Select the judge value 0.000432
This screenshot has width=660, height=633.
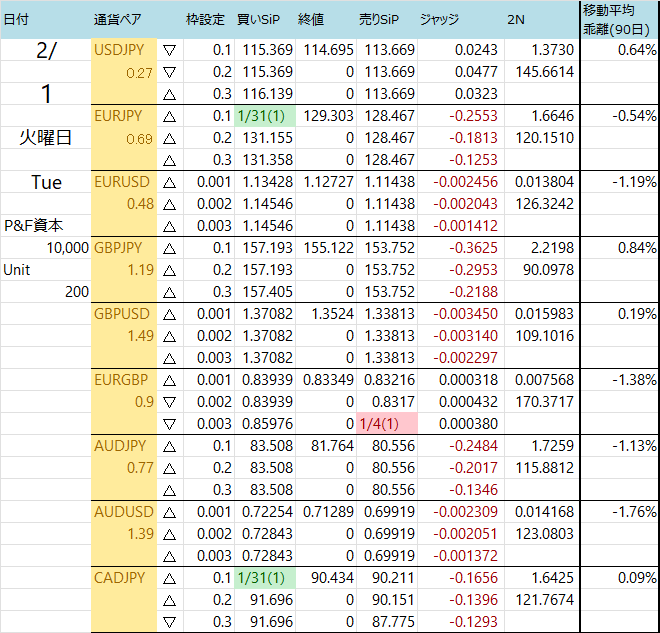coord(468,402)
